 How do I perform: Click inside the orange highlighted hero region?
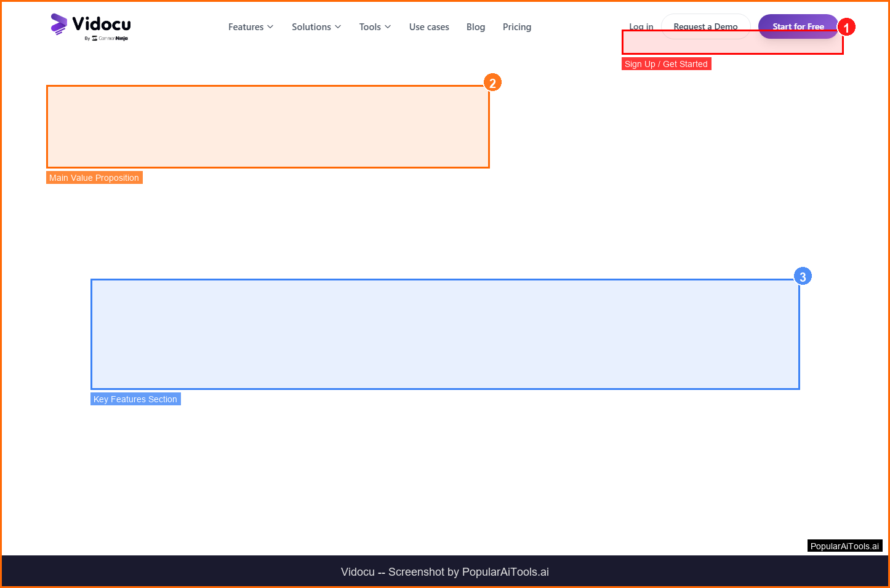point(268,127)
